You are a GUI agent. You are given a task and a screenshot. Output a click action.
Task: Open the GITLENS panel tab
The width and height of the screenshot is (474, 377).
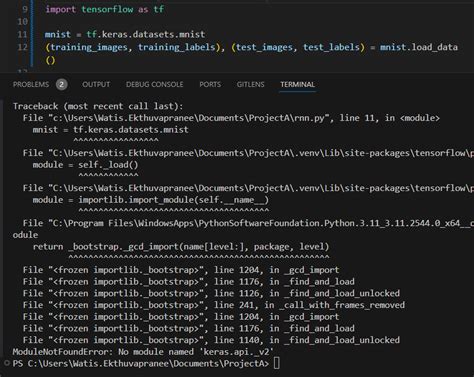point(250,85)
